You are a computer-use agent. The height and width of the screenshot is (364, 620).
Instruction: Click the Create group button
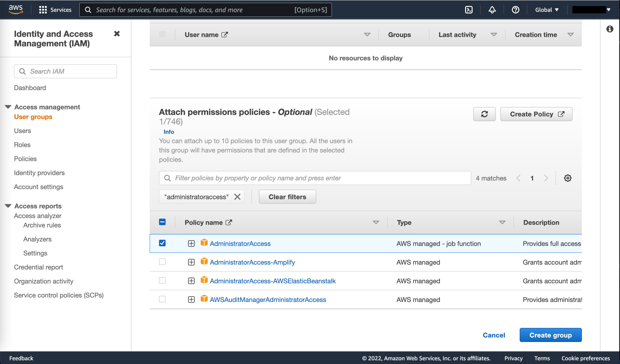[x=551, y=335]
